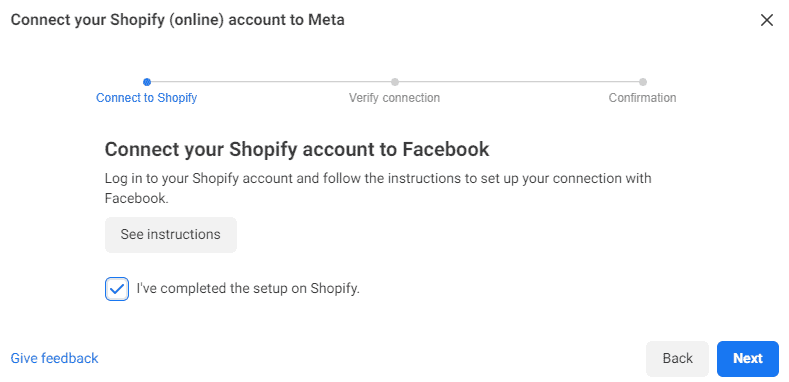Select the Verify connection step label
Viewport: 789px width, 382px height.
click(394, 98)
